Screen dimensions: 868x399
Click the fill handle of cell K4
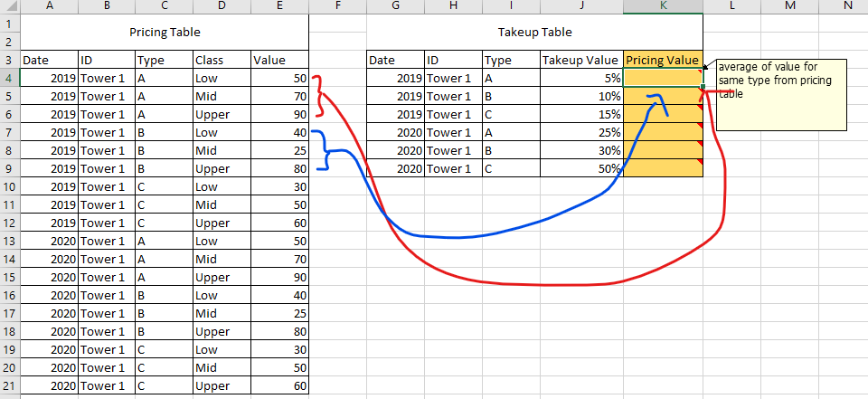[703, 87]
